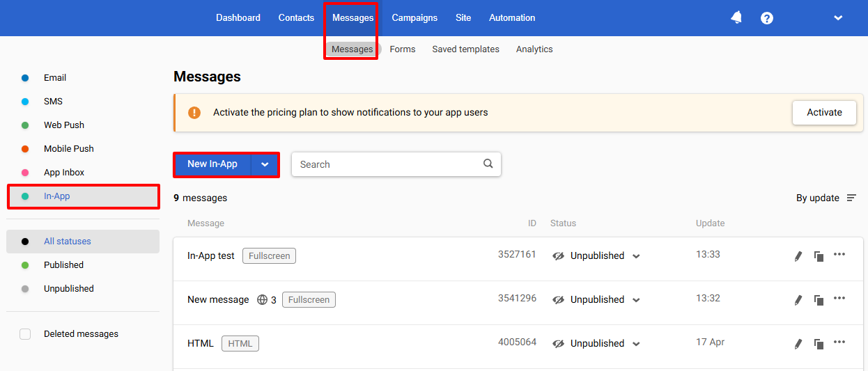Viewport: 868px width, 371px height.
Task: Click the Fullscreen tag on In-App test
Action: [269, 256]
